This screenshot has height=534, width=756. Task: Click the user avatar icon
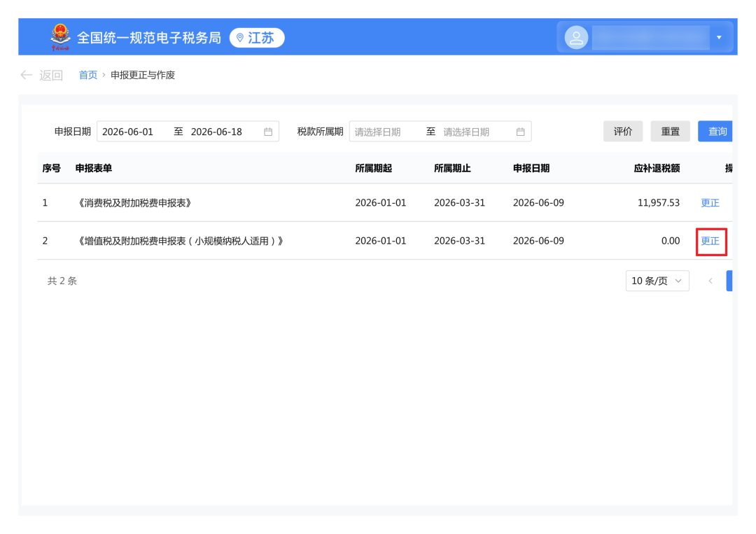pos(576,38)
